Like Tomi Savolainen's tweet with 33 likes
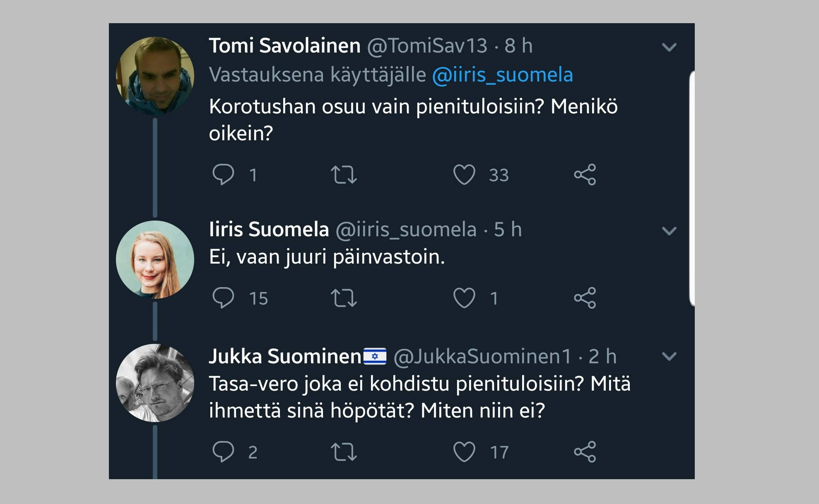819x504 pixels. coord(464,175)
